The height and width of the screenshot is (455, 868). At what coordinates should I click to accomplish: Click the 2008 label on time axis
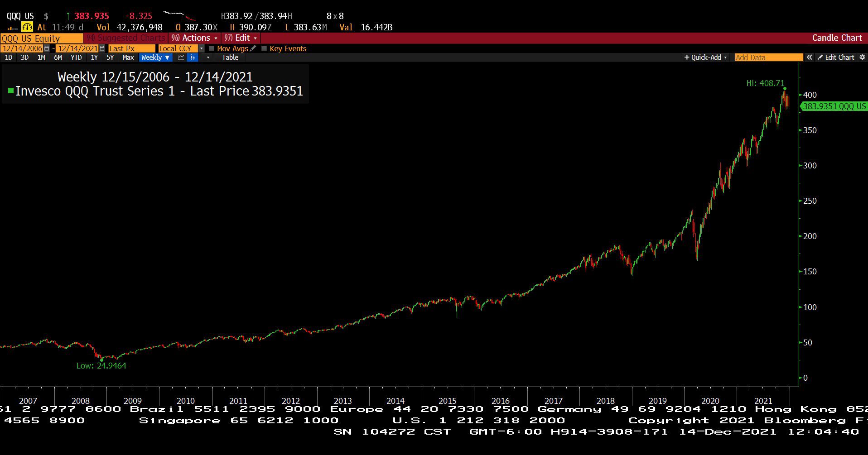point(81,401)
